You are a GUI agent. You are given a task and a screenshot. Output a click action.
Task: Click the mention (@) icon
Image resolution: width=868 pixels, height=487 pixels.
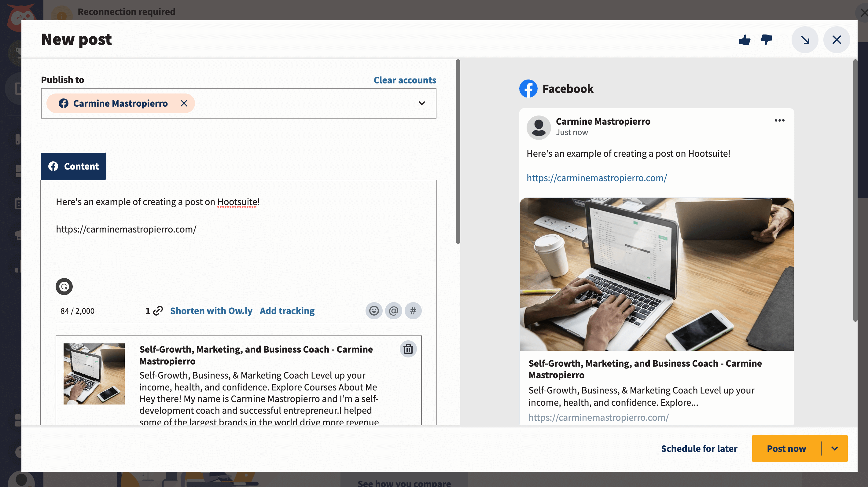tap(393, 310)
